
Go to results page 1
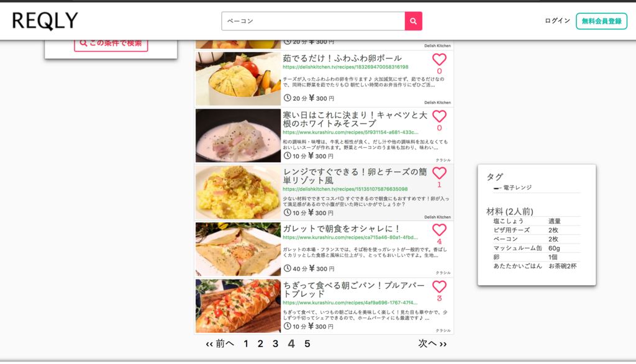(246, 344)
